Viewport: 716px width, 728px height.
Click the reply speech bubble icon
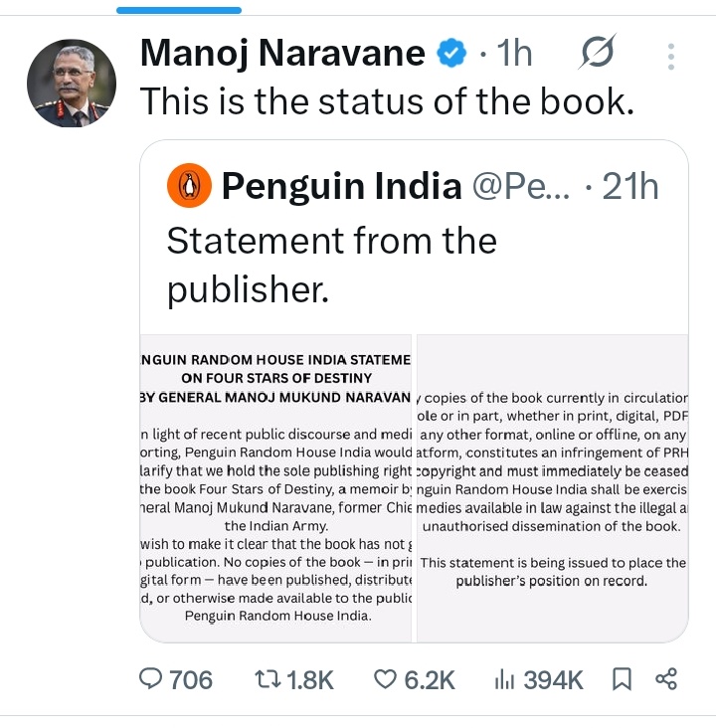point(151,679)
